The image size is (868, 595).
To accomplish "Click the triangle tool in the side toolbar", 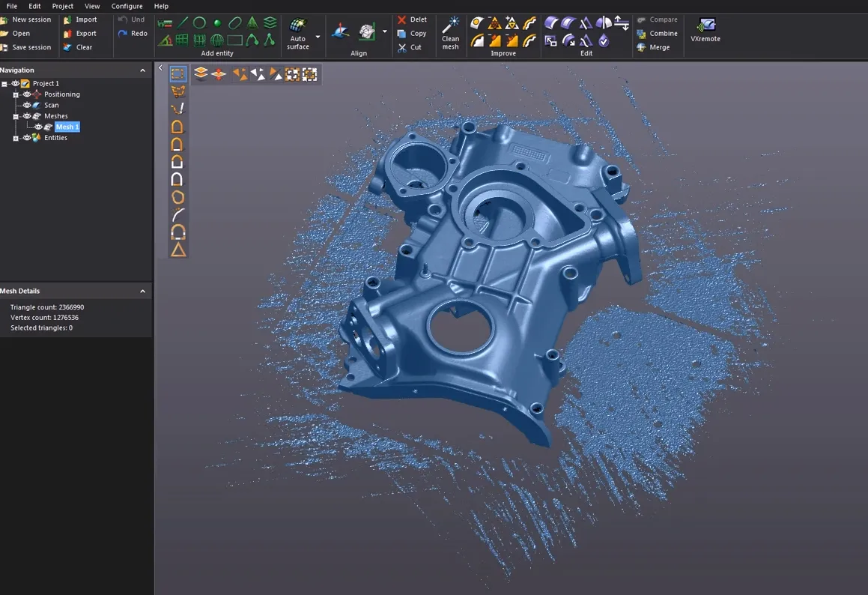I will click(178, 250).
